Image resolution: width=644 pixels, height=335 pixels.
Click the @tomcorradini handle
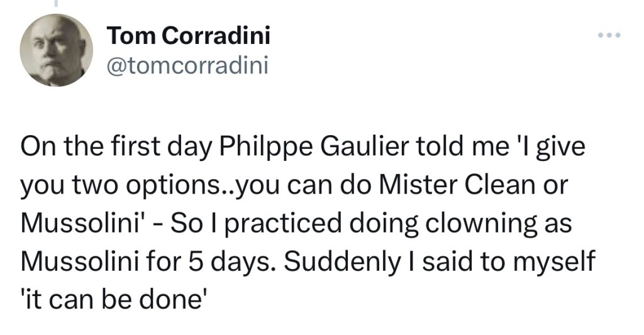point(188,65)
